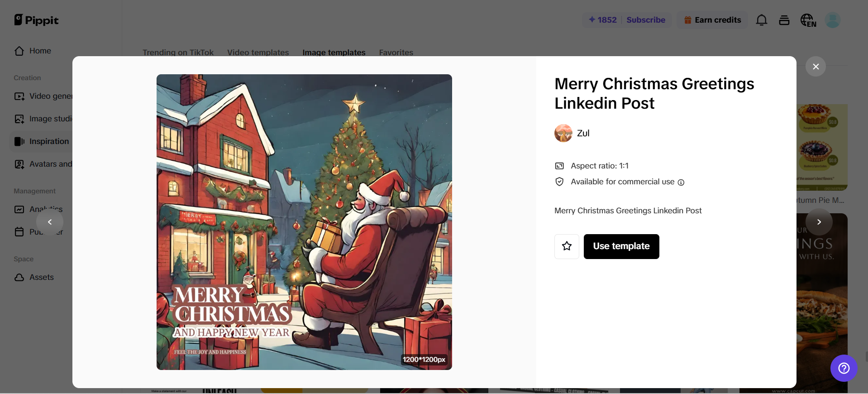The image size is (868, 394).
Task: Open Assets in the sidebar
Action: 41,277
